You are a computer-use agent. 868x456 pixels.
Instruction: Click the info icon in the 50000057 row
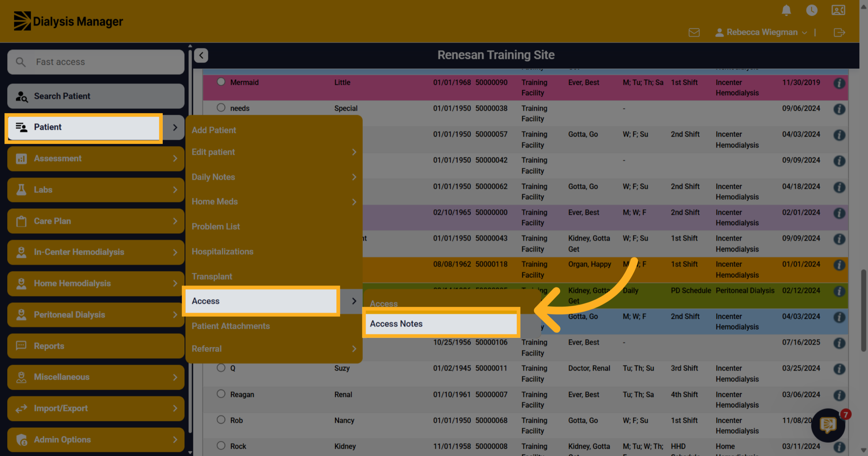(839, 135)
